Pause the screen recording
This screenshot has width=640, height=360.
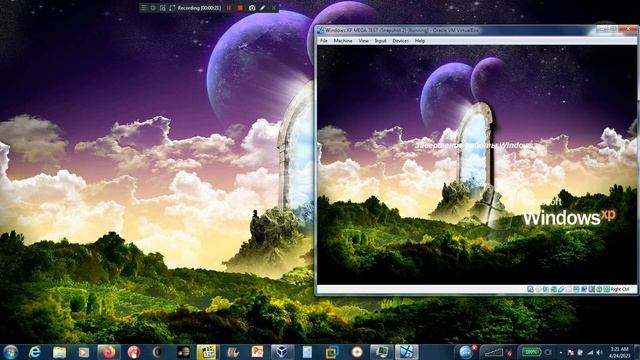coord(229,8)
